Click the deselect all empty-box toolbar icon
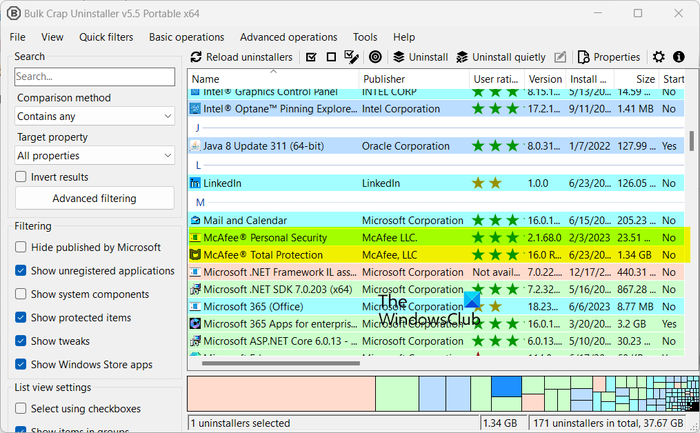Viewport: 700px width, 433px height. [x=331, y=57]
